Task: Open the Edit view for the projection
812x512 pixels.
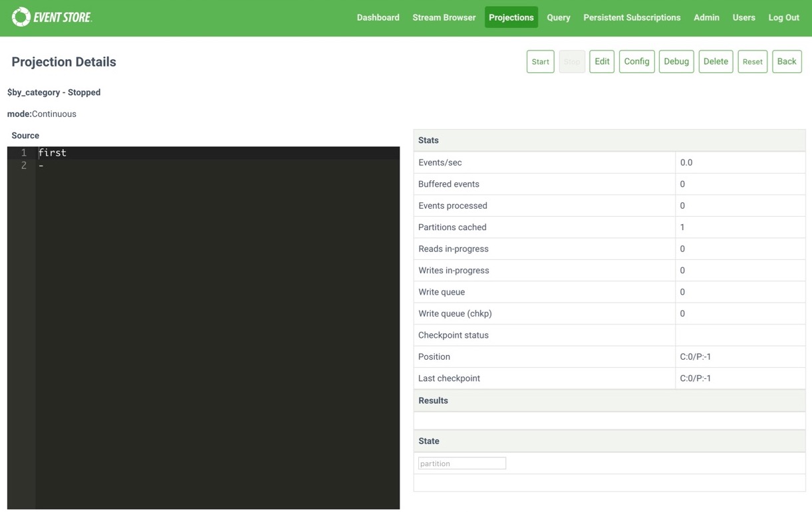Action: [601, 61]
